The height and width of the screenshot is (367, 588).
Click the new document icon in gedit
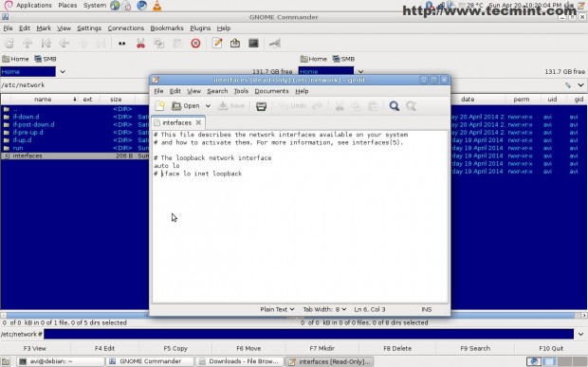(x=160, y=106)
